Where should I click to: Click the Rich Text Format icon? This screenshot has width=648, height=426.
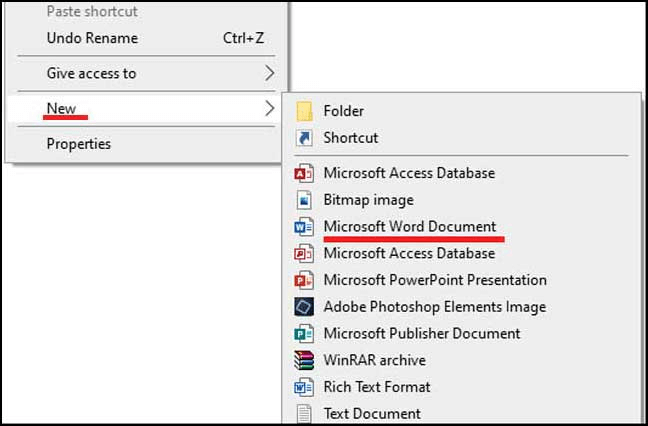tap(304, 387)
